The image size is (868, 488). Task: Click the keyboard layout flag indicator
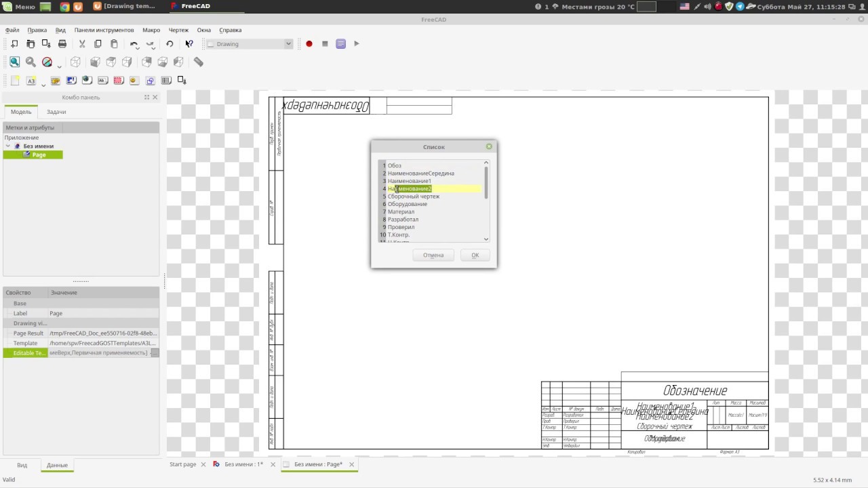pyautogui.click(x=684, y=7)
